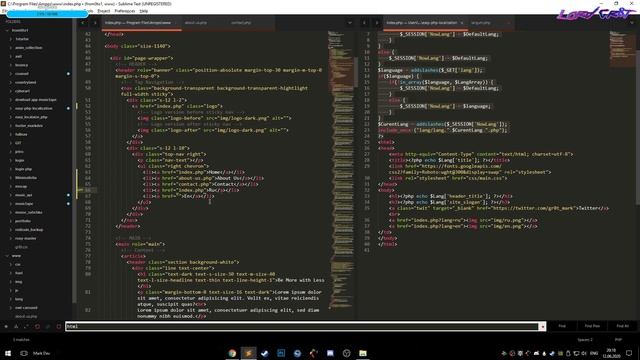Image resolution: width=640 pixels, height=360 pixels.
Task: Click the left pane minimap
Action: click(341, 171)
